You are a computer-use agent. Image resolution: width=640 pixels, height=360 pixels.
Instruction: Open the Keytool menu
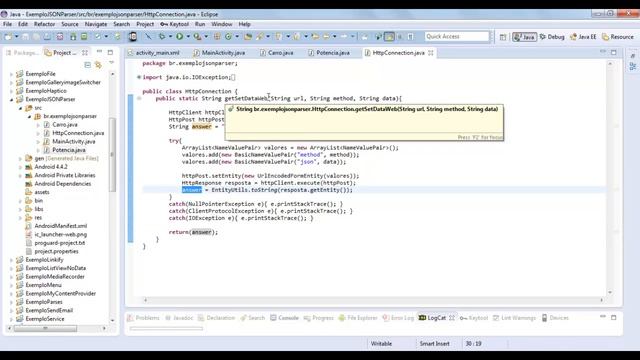coord(175,24)
